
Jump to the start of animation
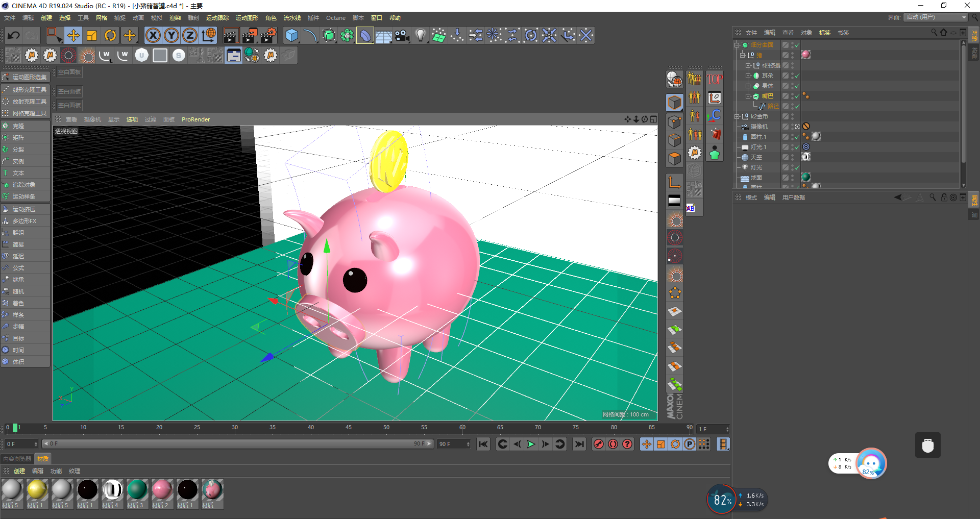click(483, 444)
